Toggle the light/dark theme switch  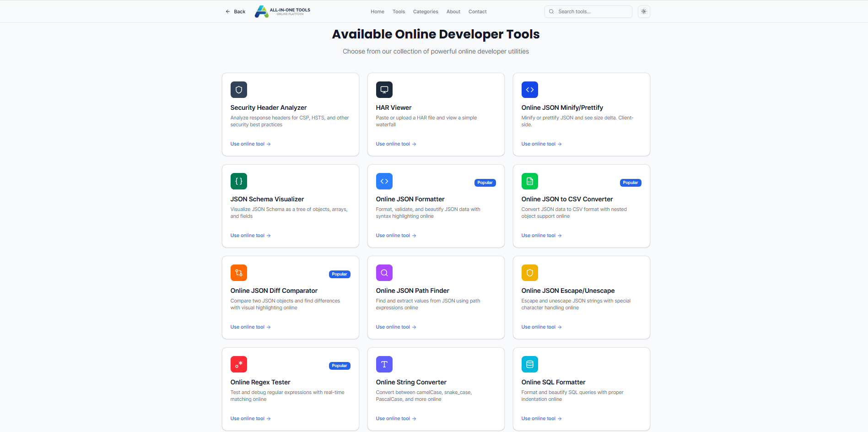(x=644, y=11)
